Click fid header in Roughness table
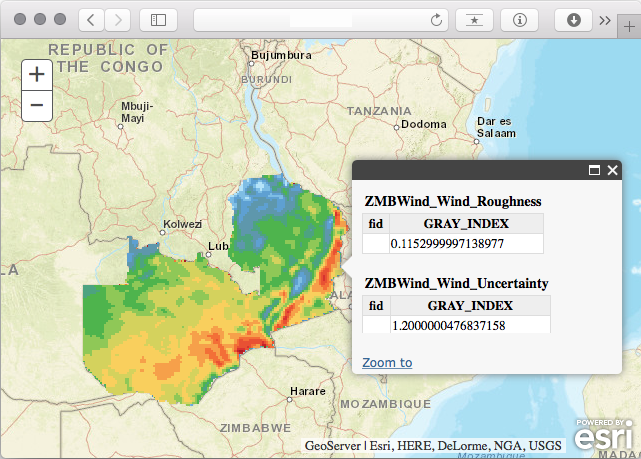The width and height of the screenshot is (641, 459). click(376, 224)
